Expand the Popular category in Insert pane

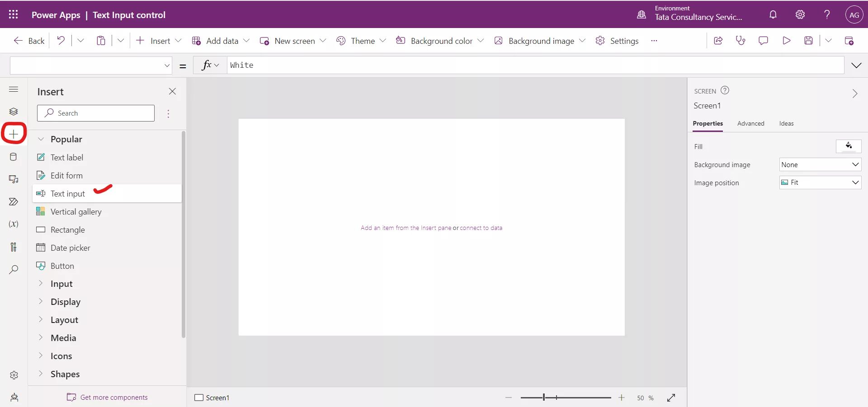67,139
